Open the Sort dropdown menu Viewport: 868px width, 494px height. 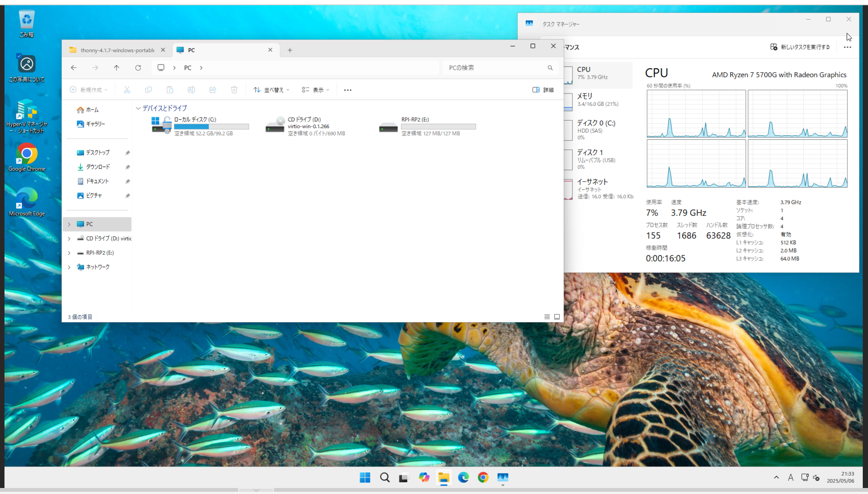[271, 90]
